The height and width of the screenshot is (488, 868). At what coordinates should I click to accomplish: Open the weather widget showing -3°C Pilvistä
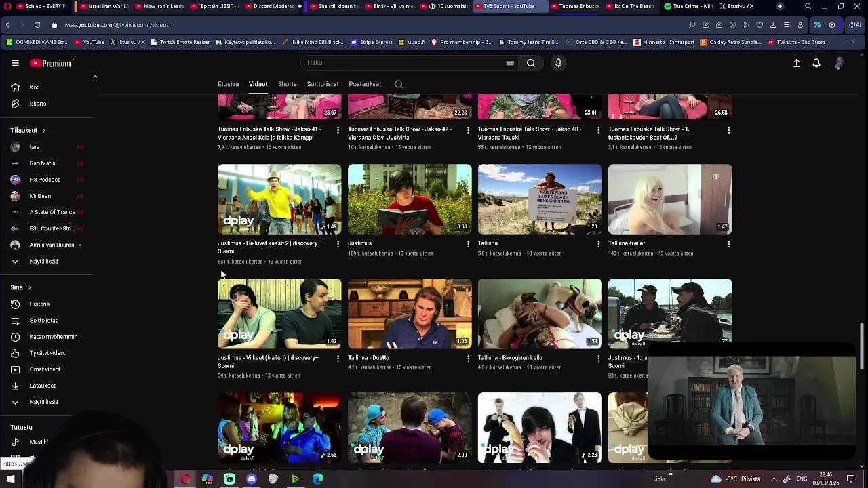click(735, 479)
